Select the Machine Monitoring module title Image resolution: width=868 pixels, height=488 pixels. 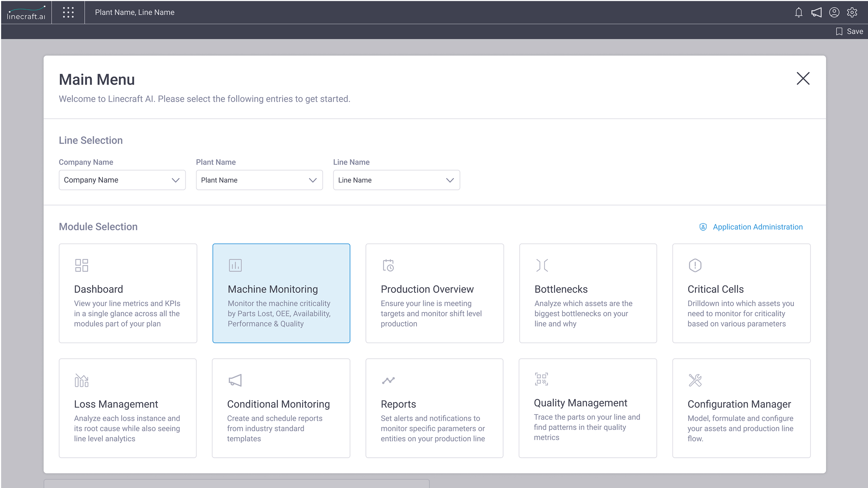273,289
